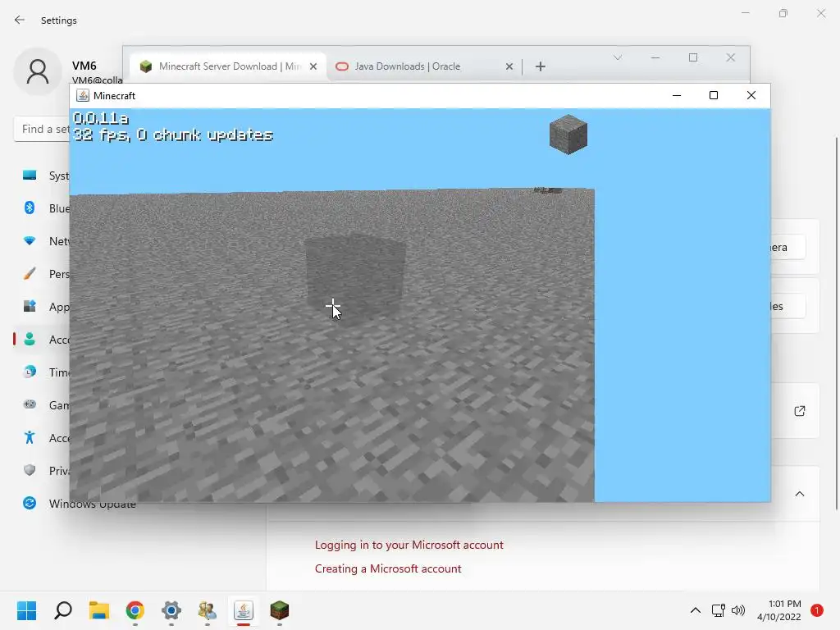
Task: Select the Bluetooth icon in Settings sidebar
Action: point(30,208)
